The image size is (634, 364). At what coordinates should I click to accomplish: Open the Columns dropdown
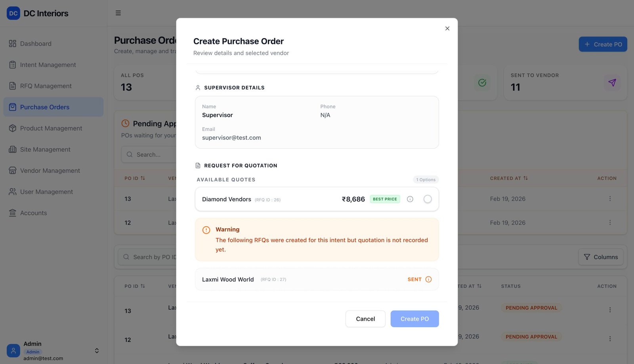(x=600, y=257)
